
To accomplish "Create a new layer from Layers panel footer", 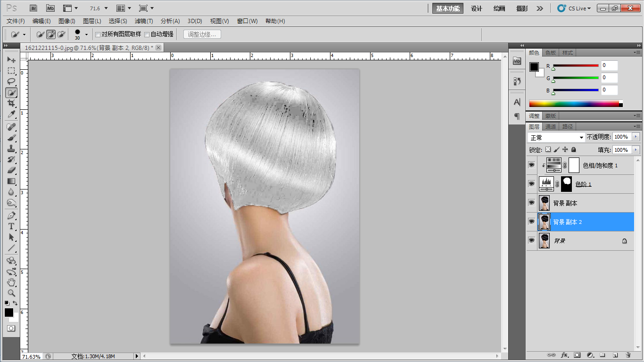I will click(x=615, y=355).
